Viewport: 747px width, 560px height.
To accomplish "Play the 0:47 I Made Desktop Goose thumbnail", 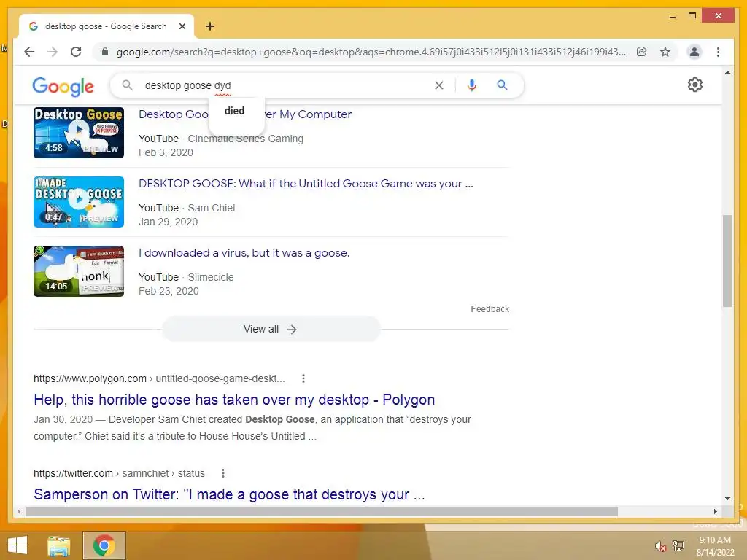I will [79, 202].
